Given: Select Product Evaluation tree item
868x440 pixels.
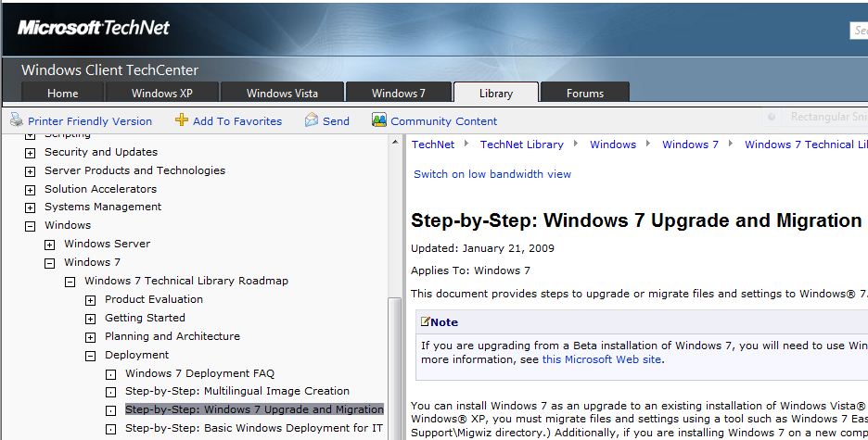Looking at the screenshot, I should point(154,299).
